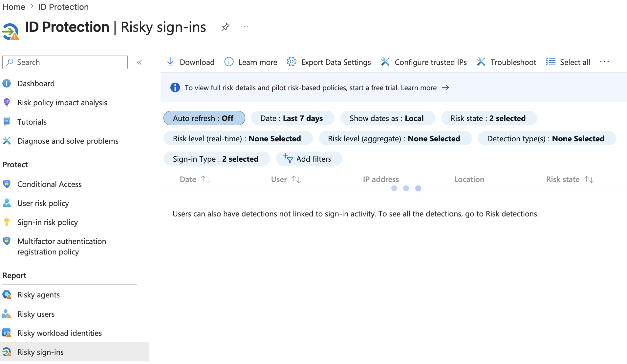Click the Sign-in risk policy key icon
The image size is (627, 364).
[7, 222]
